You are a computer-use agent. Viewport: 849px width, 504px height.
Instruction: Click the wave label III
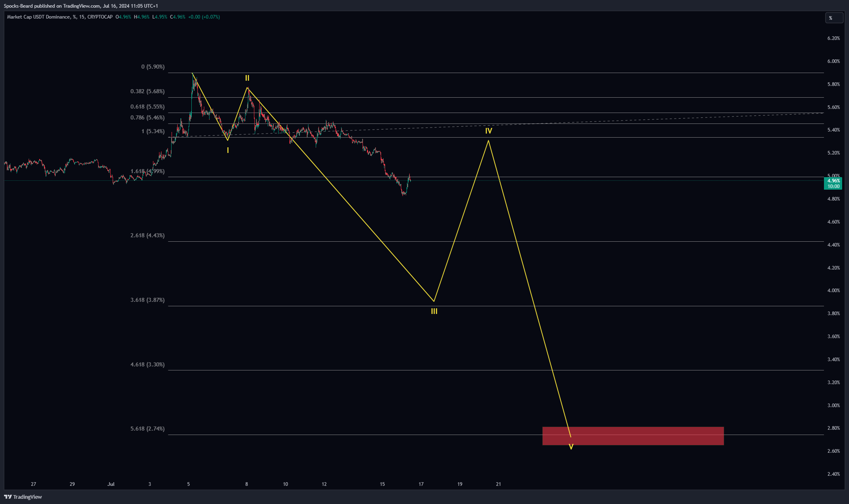pos(434,312)
